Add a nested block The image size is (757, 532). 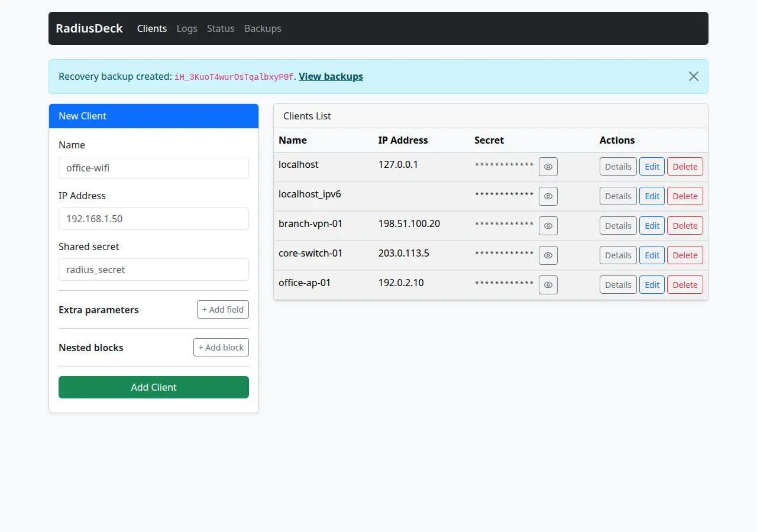(221, 348)
